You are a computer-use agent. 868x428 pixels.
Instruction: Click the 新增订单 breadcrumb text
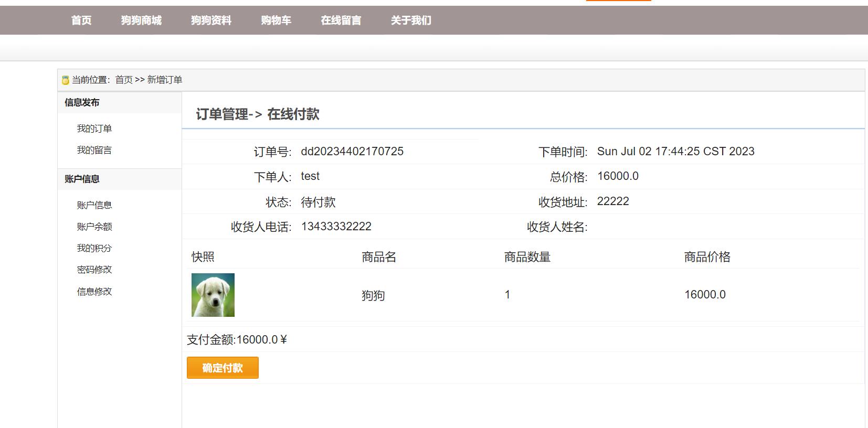point(165,80)
